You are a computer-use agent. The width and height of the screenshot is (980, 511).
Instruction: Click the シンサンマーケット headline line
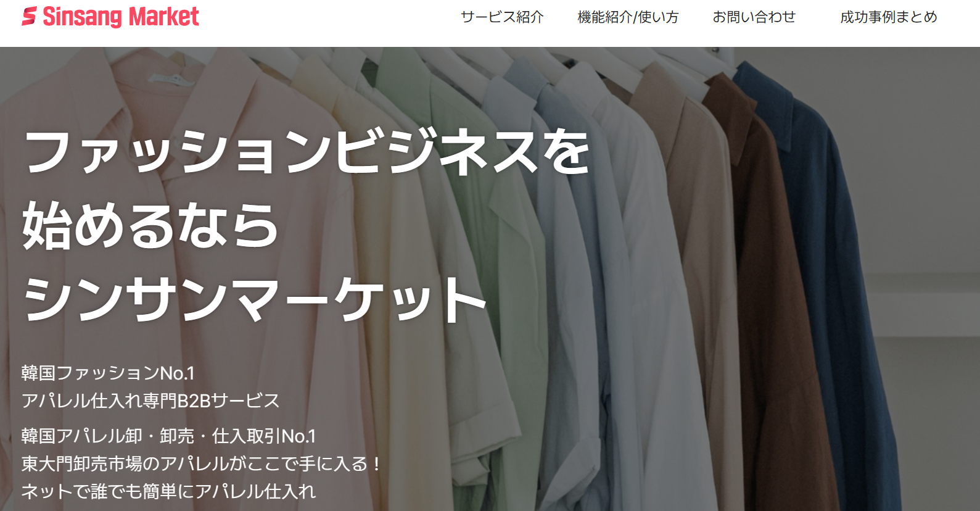coord(255,299)
